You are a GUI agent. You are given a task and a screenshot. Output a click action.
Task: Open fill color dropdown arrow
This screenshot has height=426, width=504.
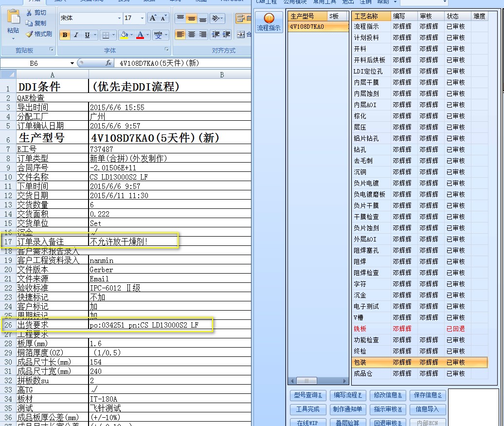(x=131, y=35)
